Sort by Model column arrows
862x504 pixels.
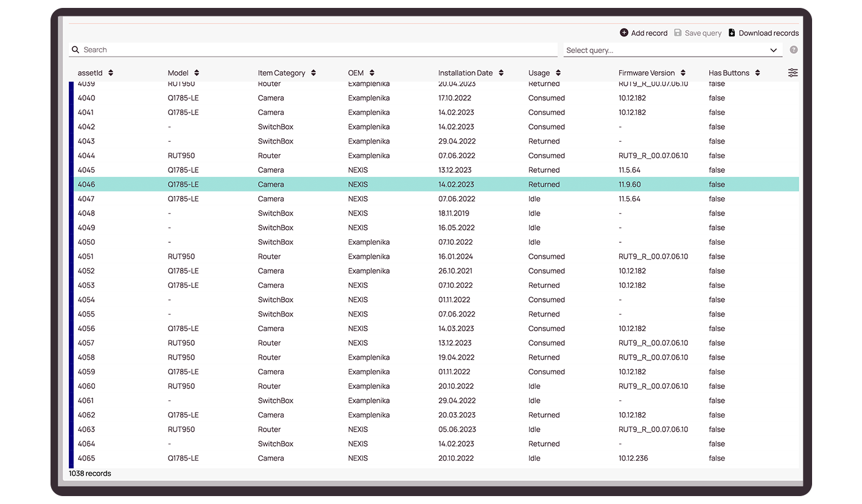pos(197,73)
